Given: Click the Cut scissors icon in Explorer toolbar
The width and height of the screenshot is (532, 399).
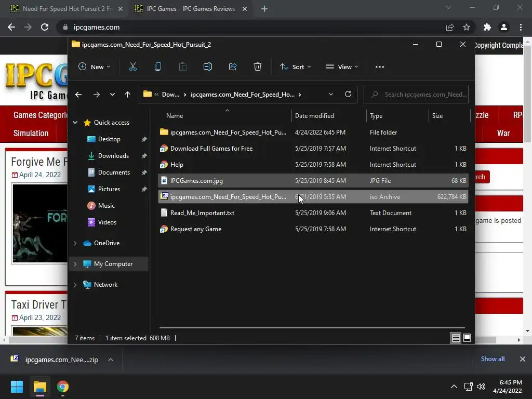Looking at the screenshot, I should 132,67.
